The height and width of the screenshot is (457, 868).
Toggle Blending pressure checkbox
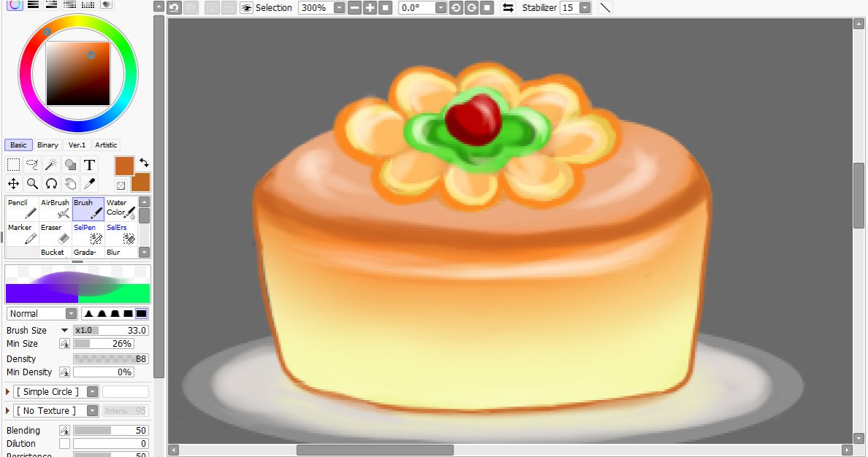(x=65, y=431)
